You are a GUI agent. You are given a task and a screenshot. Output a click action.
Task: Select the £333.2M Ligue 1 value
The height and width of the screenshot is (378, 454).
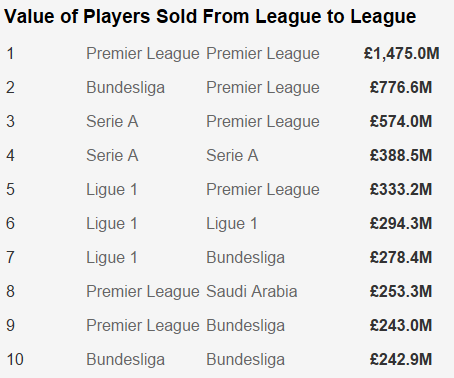[401, 189]
